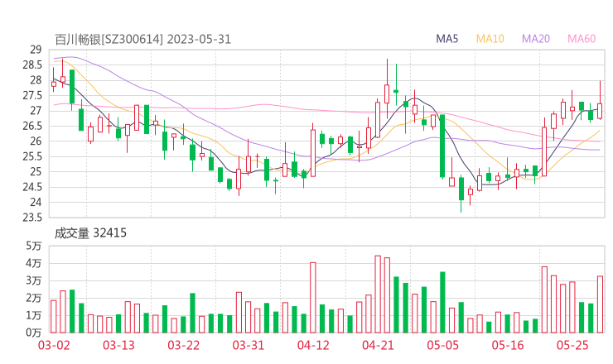Click the 03-02 date label
Image resolution: width=613 pixels, height=364 pixels.
pyautogui.click(x=54, y=345)
